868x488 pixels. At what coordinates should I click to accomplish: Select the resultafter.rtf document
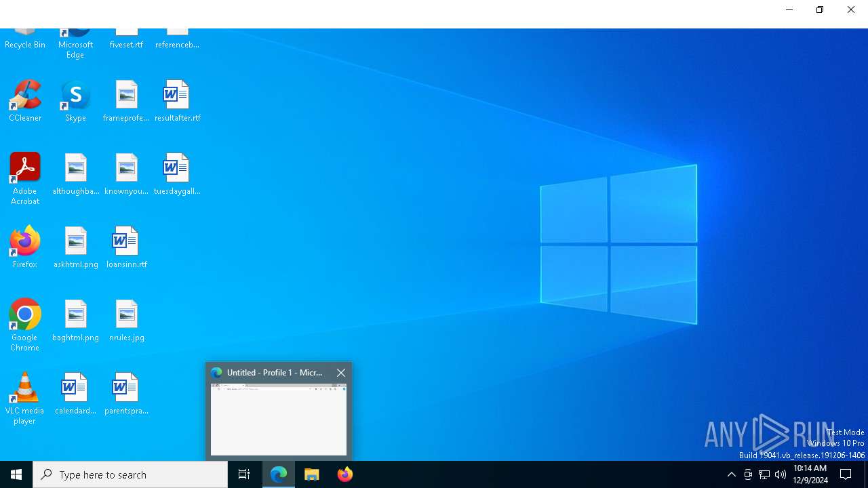177,101
